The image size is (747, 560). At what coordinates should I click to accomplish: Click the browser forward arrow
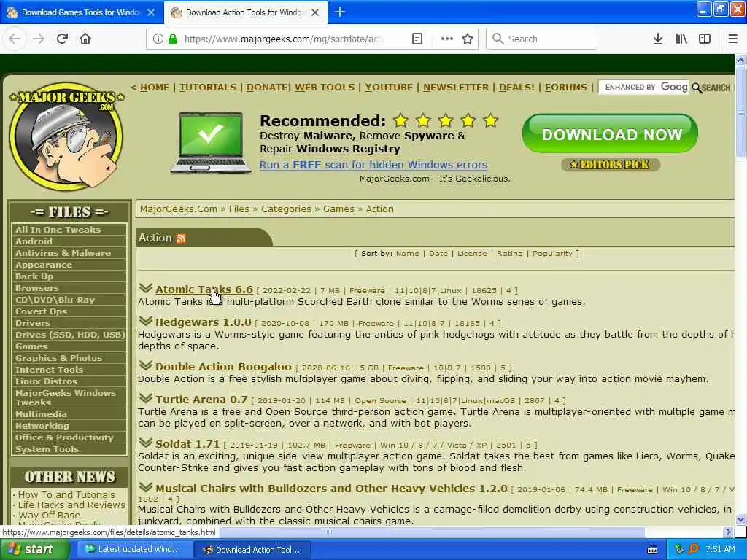[39, 39]
